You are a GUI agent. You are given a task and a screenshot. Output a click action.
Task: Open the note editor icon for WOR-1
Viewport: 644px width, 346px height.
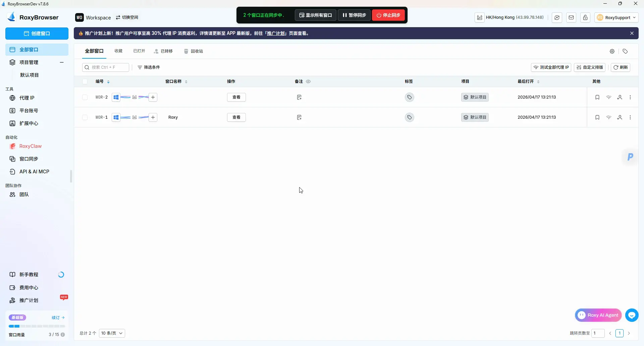299,117
